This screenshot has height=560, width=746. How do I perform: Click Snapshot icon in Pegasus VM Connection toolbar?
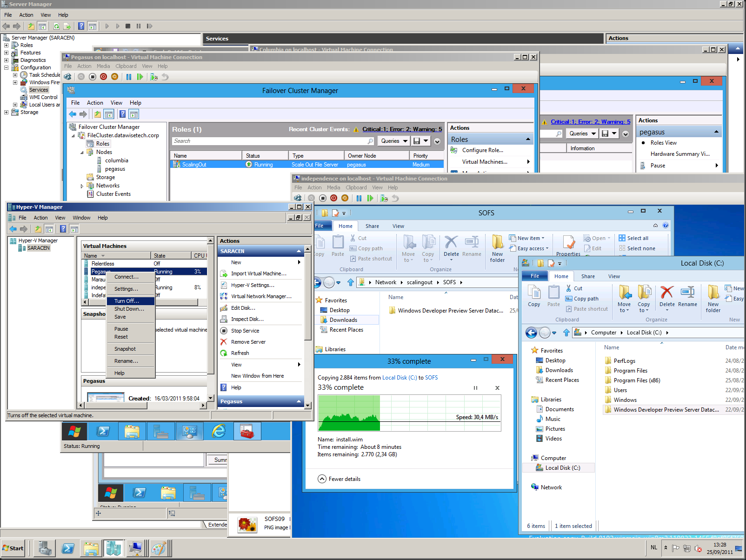(154, 77)
